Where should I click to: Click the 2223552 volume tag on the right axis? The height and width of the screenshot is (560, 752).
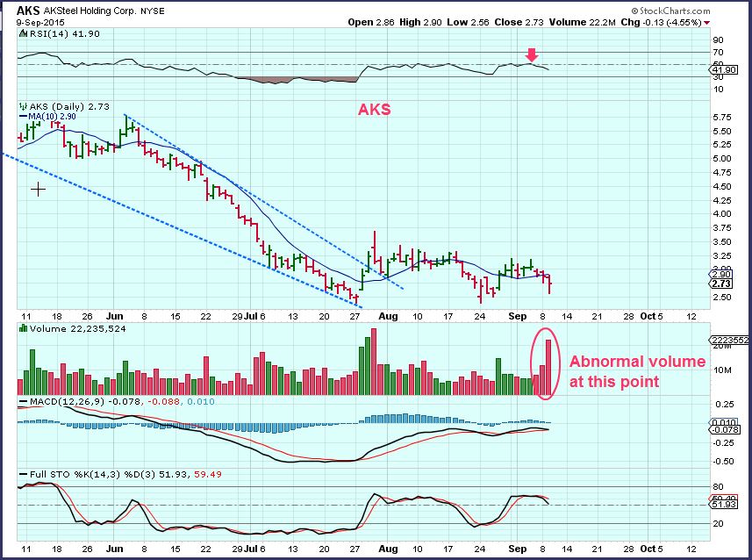click(x=729, y=341)
